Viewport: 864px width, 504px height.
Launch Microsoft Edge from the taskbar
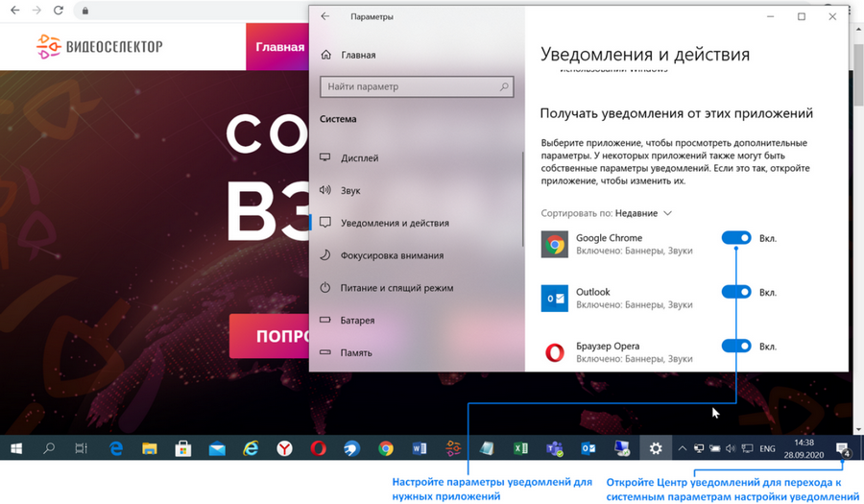point(116,448)
